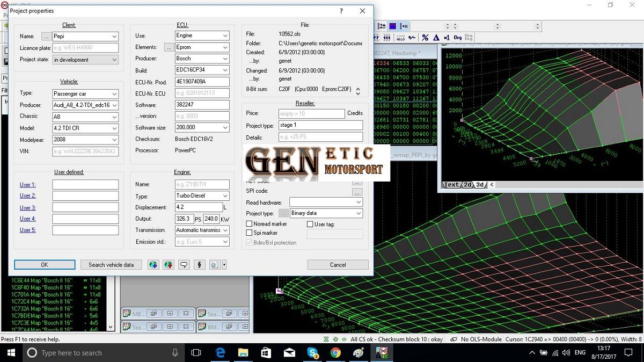Click the paragraph section symbol icon
Viewport: 644px width, 362px height.
pos(199,265)
